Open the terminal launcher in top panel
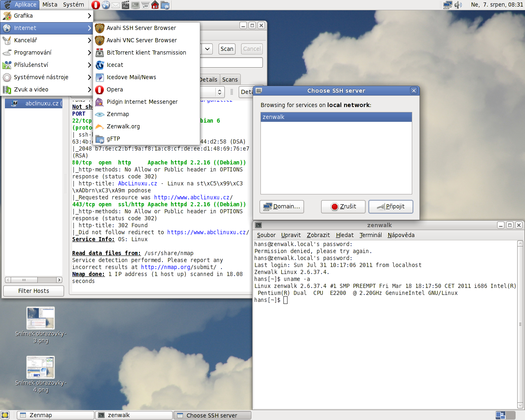 tap(135, 5)
